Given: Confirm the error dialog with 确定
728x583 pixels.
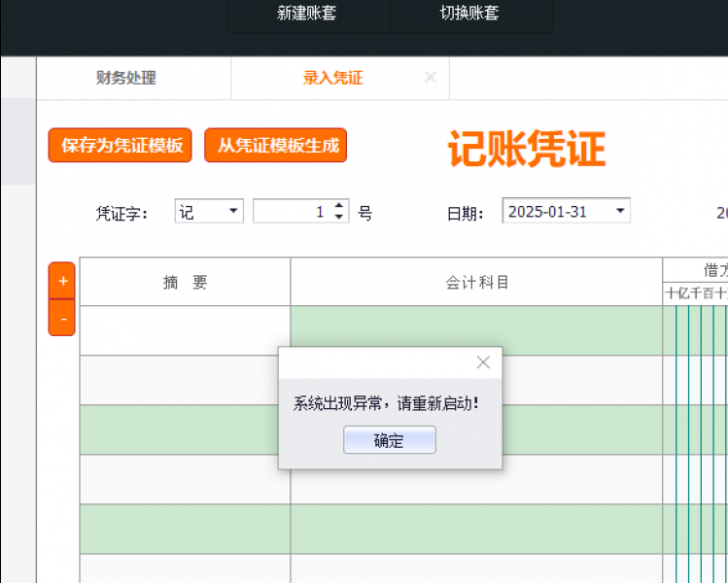Looking at the screenshot, I should coord(389,440).
